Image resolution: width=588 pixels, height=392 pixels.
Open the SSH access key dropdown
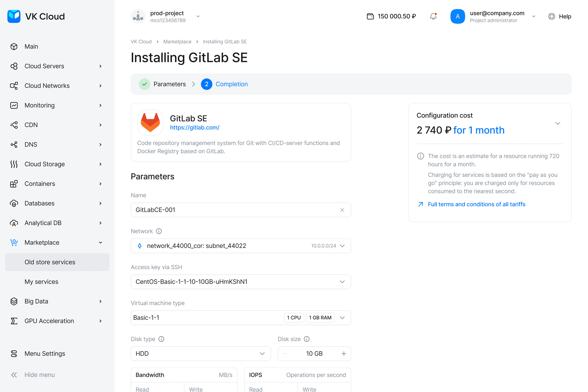pos(342,282)
